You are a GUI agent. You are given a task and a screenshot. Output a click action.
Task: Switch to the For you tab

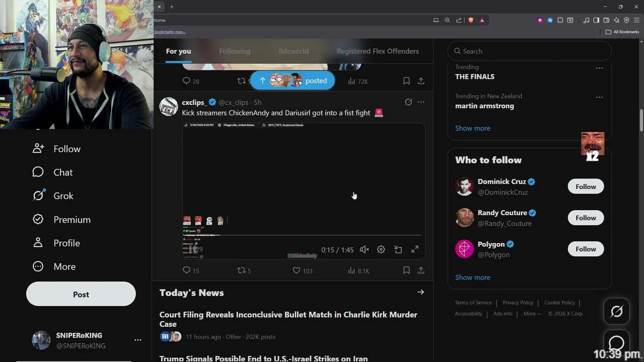click(x=179, y=51)
